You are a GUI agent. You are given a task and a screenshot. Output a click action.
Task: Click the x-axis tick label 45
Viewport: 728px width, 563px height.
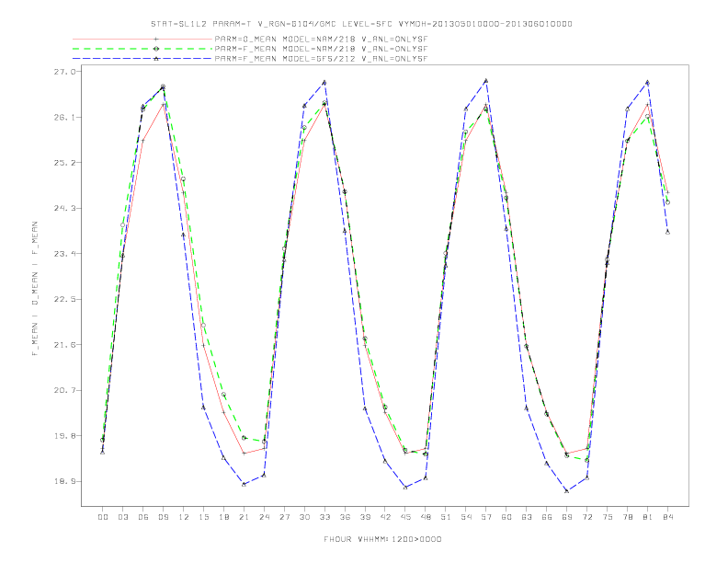[405, 517]
